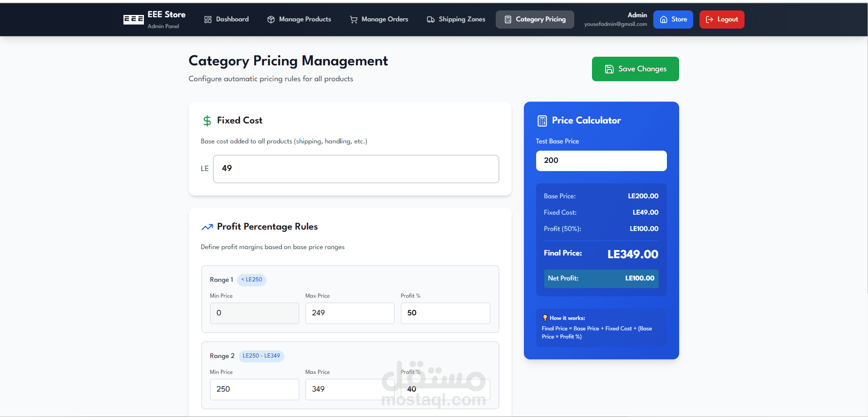Click the 'Range 1' label
Viewport: 868px width, 417px height.
(x=222, y=280)
